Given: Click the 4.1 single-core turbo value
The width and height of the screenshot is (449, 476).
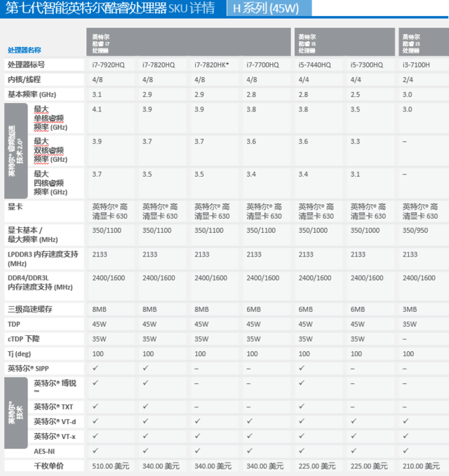Looking at the screenshot, I should 97,109.
